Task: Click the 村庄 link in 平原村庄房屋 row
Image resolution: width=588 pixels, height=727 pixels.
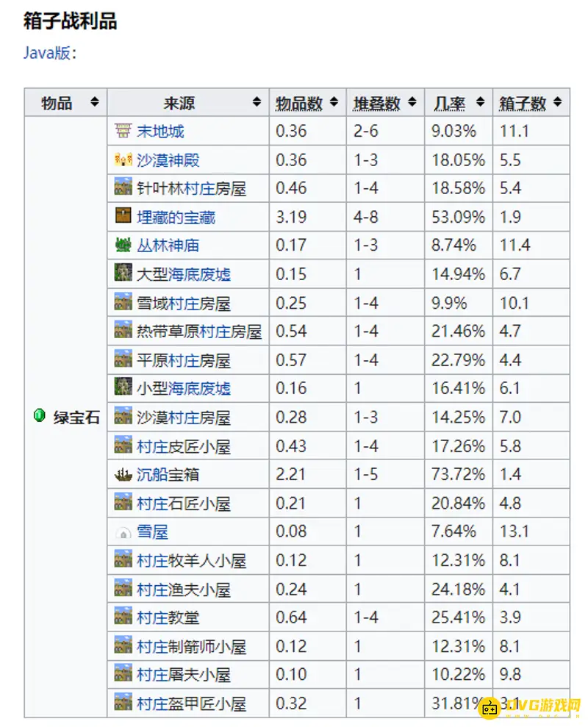Action: point(184,360)
